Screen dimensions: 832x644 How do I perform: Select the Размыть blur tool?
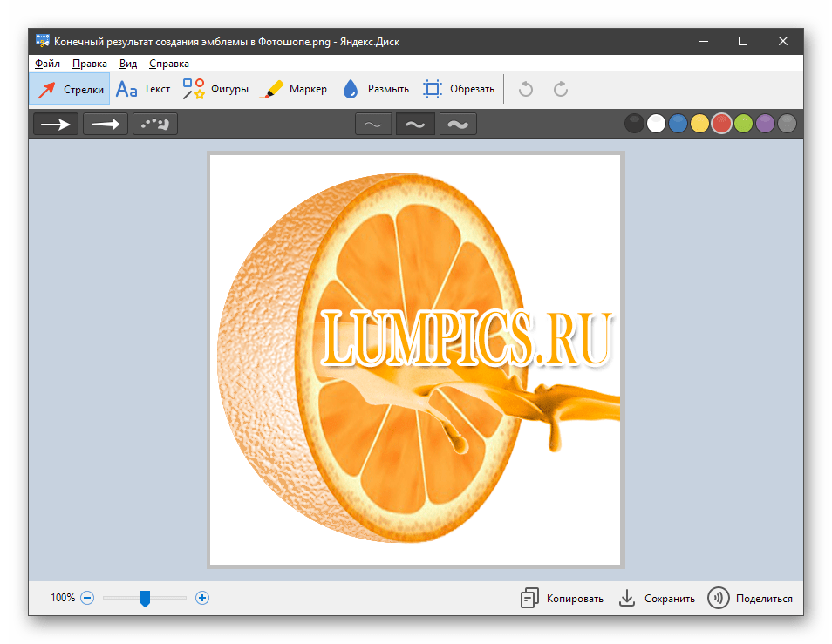(x=375, y=89)
